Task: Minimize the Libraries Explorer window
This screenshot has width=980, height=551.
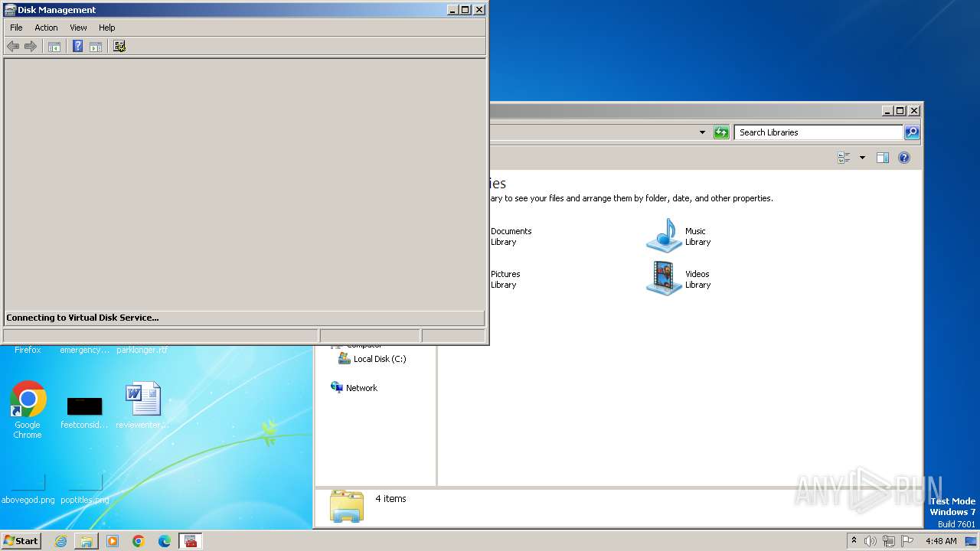Action: (887, 111)
